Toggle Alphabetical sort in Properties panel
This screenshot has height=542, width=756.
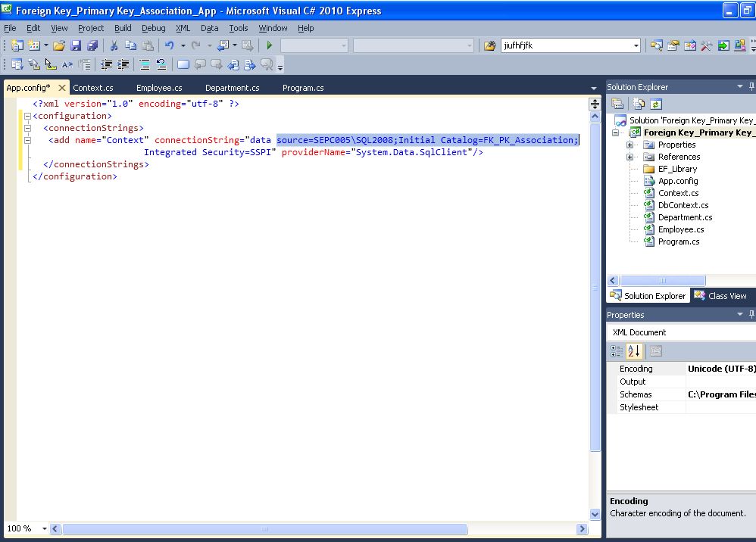point(633,351)
